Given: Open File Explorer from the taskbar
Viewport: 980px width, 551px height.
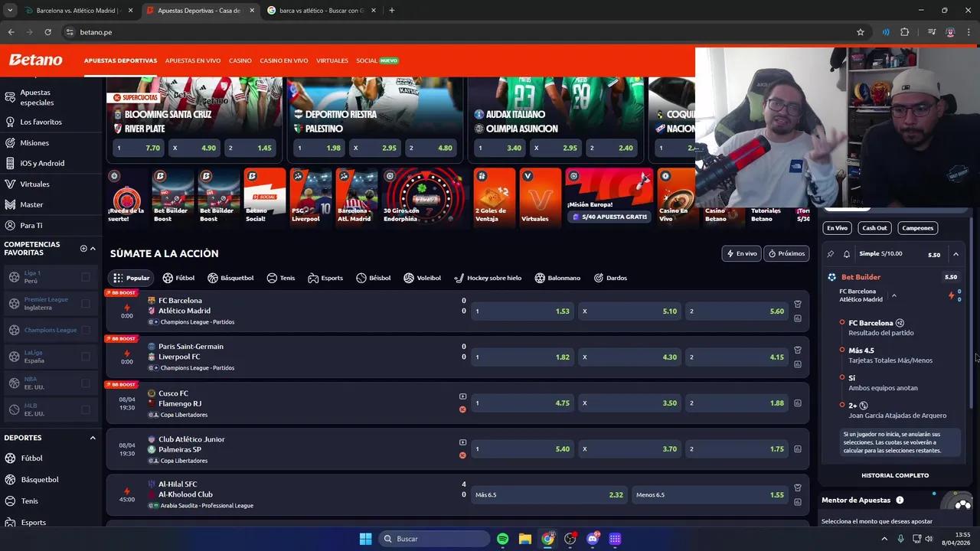Looking at the screenshot, I should point(525,539).
